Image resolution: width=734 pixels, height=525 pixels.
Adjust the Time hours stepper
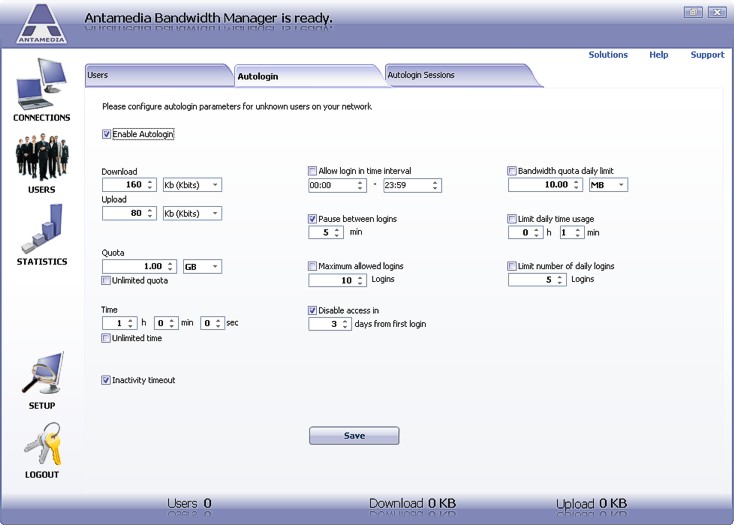(x=130, y=323)
